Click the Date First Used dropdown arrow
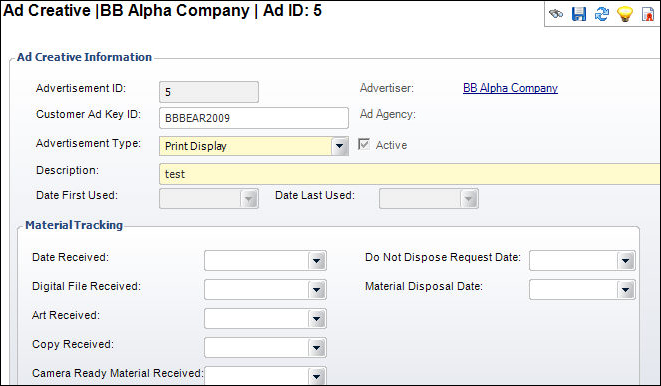Screen dimensions: 661x386 249,198
